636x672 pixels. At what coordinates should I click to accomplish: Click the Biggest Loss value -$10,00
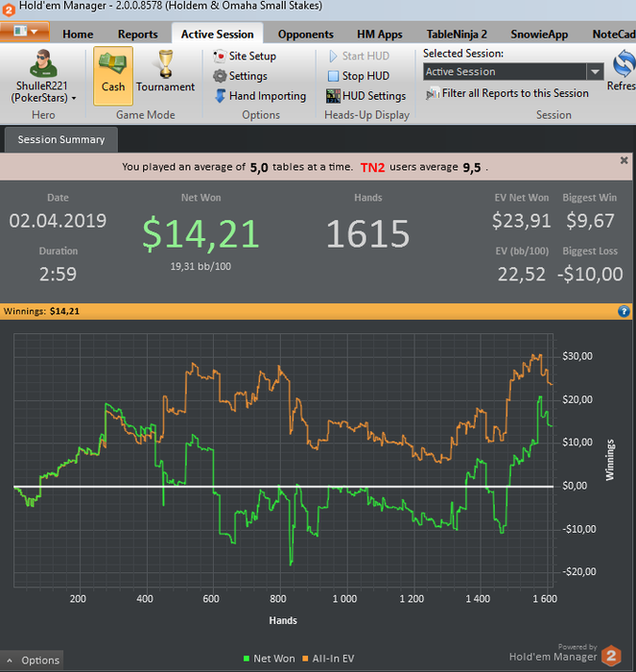pos(590,275)
